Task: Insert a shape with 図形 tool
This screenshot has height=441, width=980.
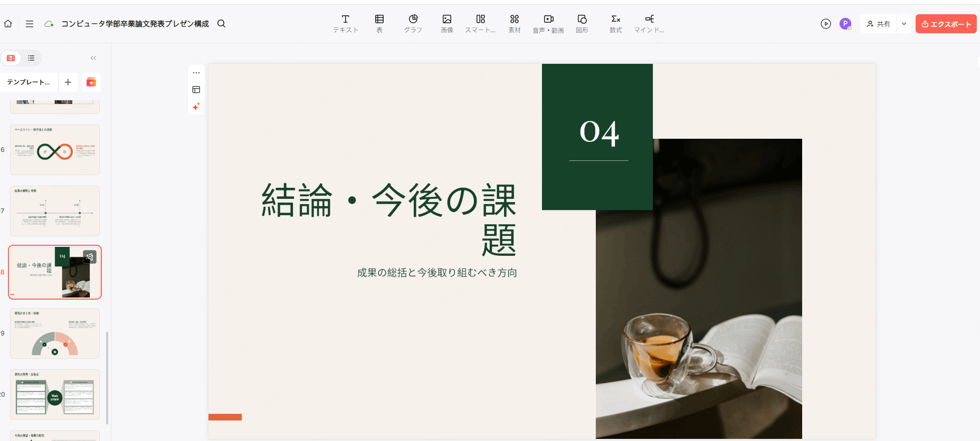Action: [x=582, y=24]
